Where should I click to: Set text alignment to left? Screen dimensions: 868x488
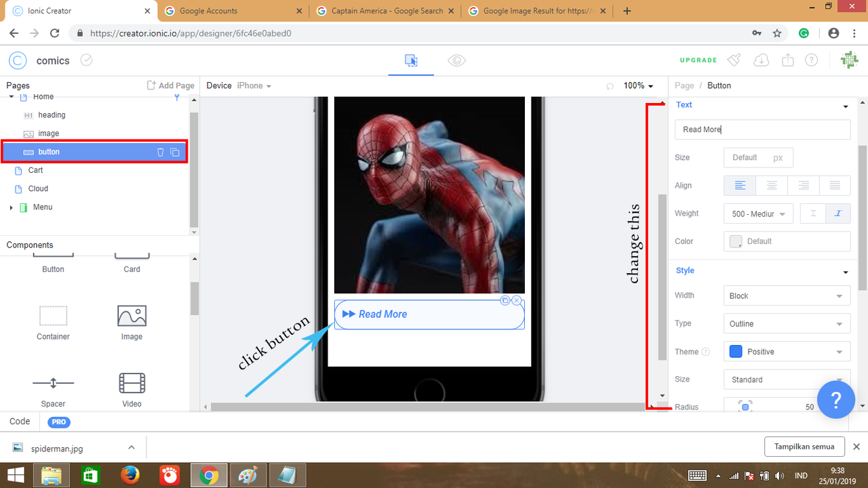click(740, 185)
